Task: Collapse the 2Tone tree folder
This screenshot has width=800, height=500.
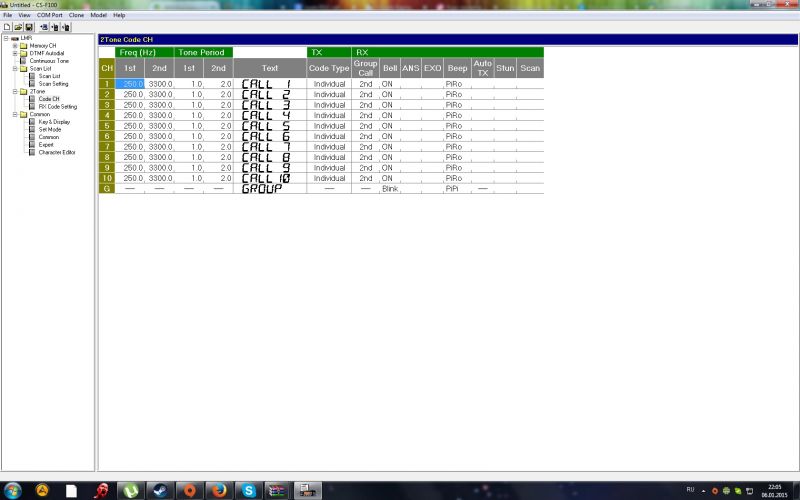Action: click(14, 91)
